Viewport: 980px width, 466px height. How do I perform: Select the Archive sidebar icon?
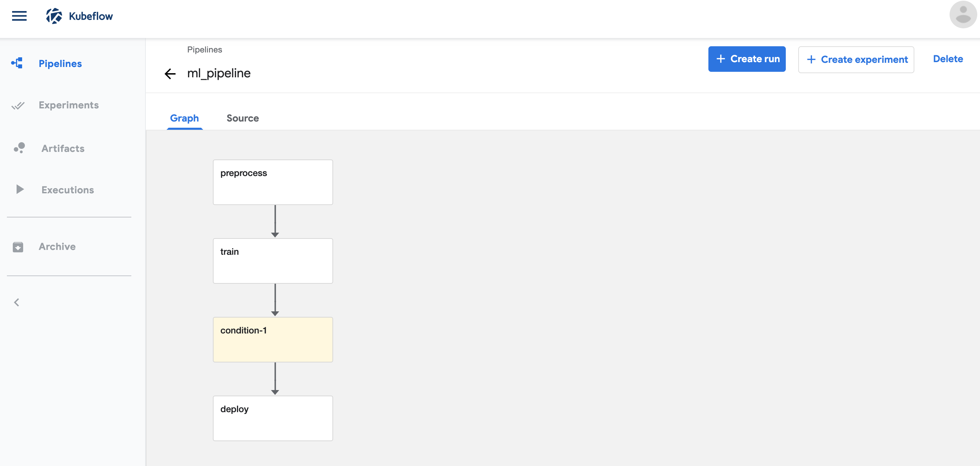(x=18, y=246)
